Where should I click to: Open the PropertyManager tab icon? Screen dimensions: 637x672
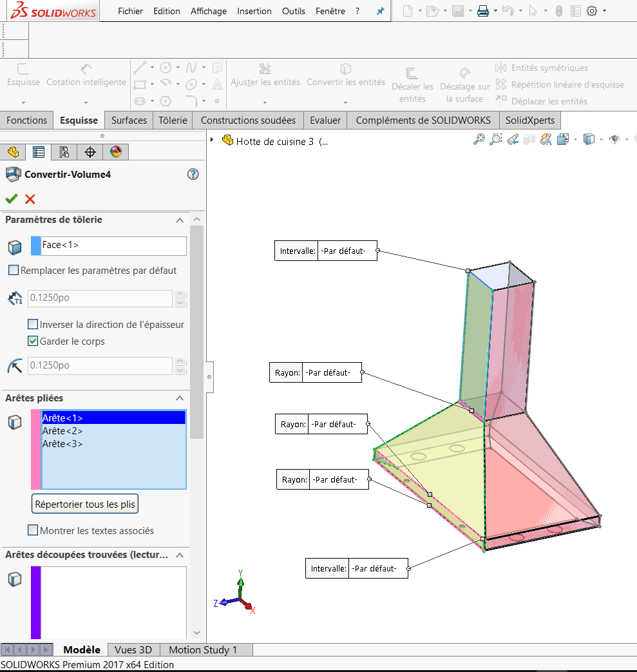pos(39,152)
